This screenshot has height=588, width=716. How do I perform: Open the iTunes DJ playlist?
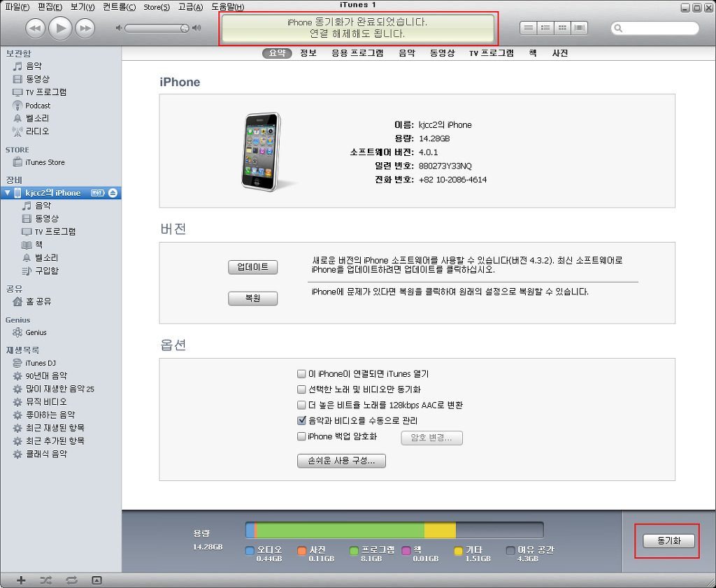[x=41, y=364]
